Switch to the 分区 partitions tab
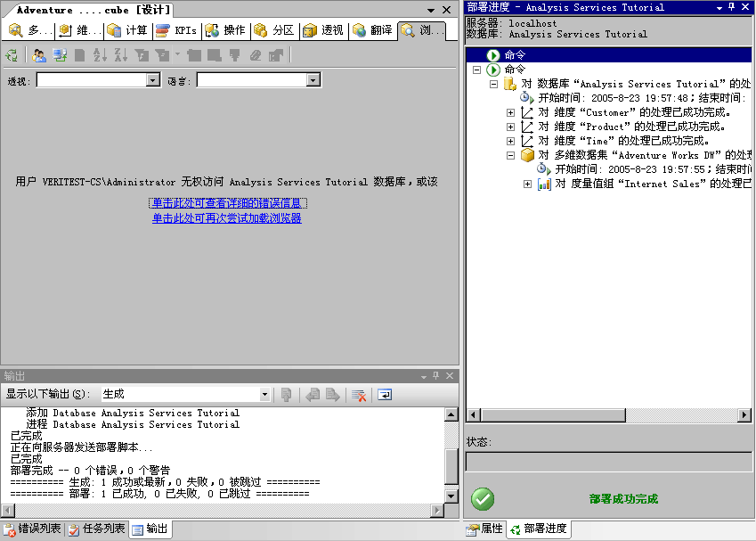The width and height of the screenshot is (756, 541). tap(274, 30)
